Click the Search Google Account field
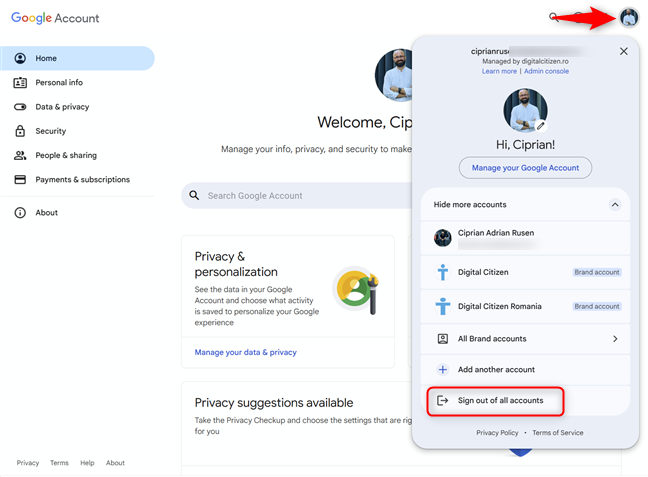This screenshot has height=477, width=648. [x=290, y=196]
